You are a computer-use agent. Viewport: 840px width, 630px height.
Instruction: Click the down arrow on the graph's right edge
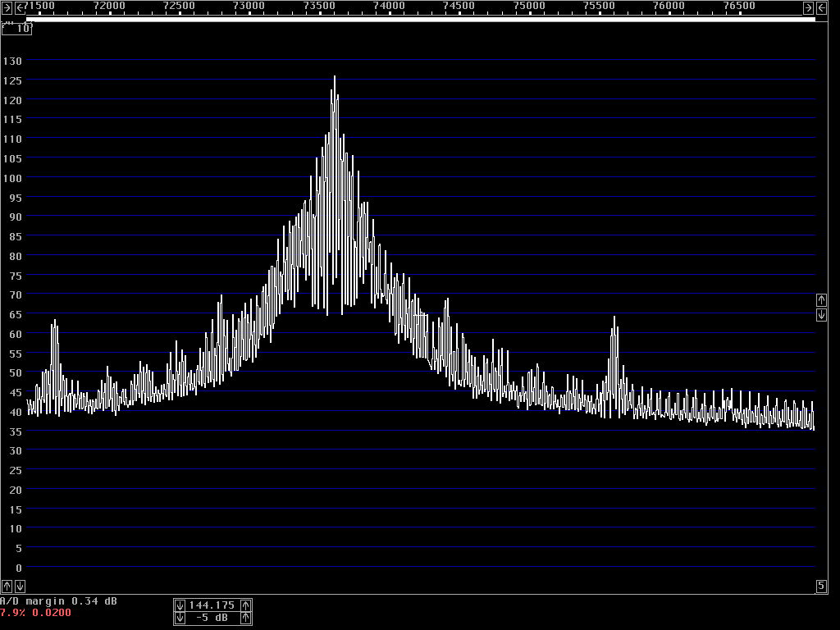pyautogui.click(x=821, y=314)
